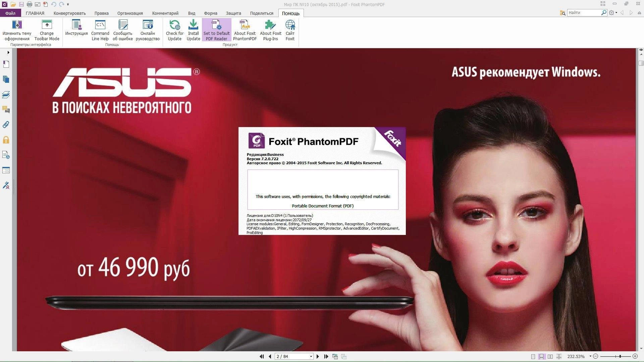The width and height of the screenshot is (644, 362).
Task: Open the digital signatures panel in sidebar
Action: coord(6,185)
